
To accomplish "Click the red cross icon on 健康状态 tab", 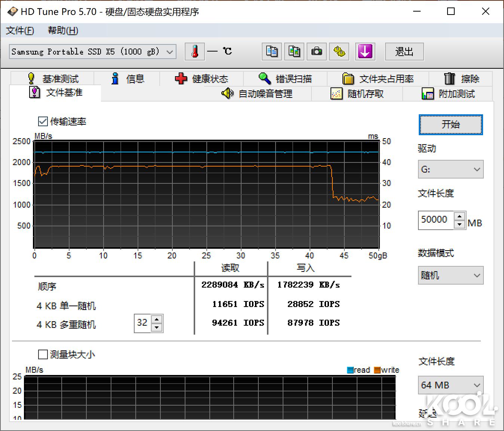I will [181, 78].
